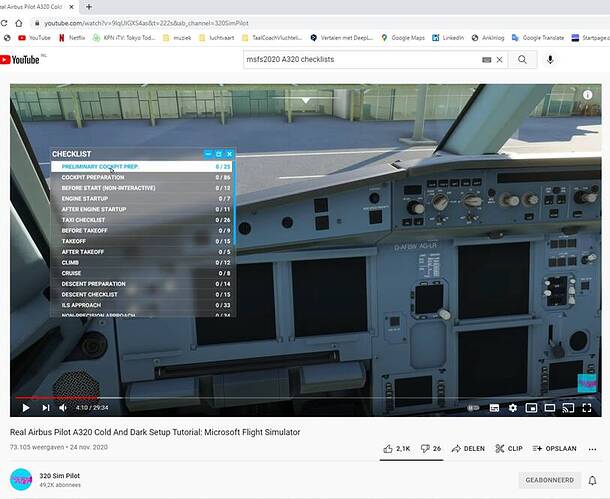Open the video info card icon

pyautogui.click(x=587, y=95)
